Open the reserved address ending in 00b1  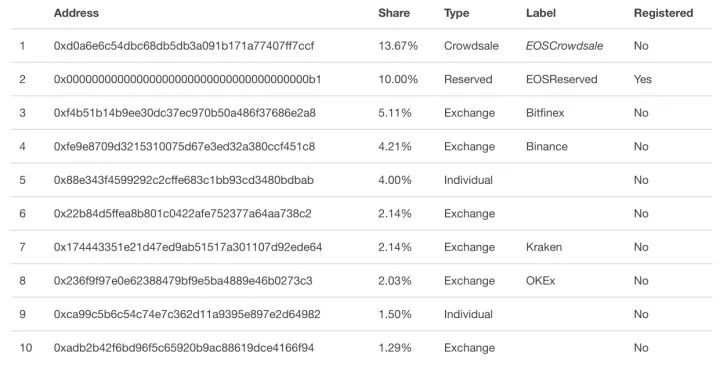187,79
